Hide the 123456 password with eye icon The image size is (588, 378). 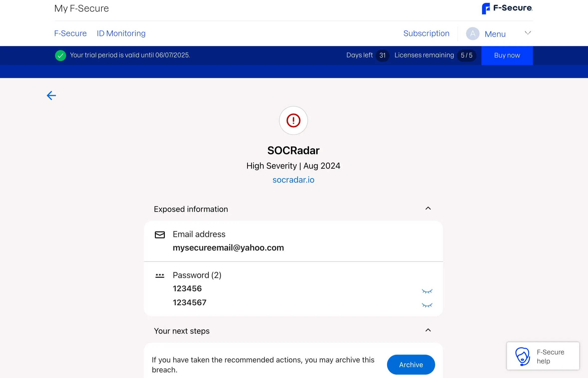pos(427,291)
